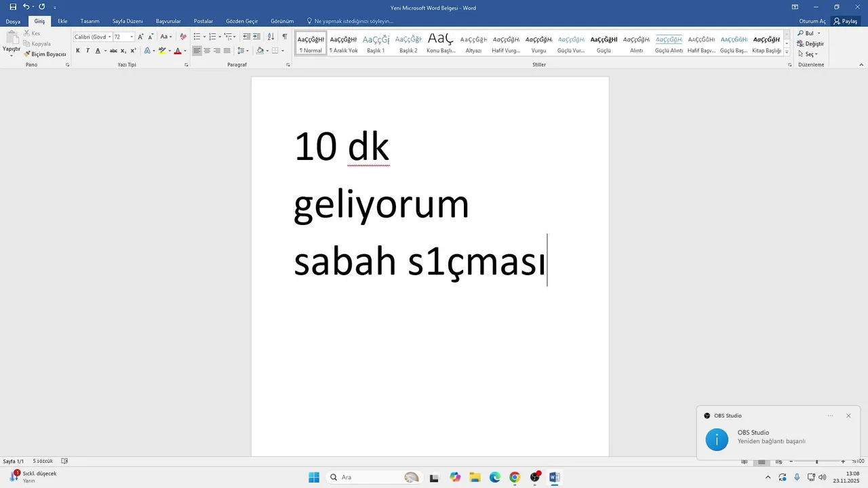The width and height of the screenshot is (868, 488).
Task: Switch to the Gözden Geçir tab
Action: click(x=242, y=21)
